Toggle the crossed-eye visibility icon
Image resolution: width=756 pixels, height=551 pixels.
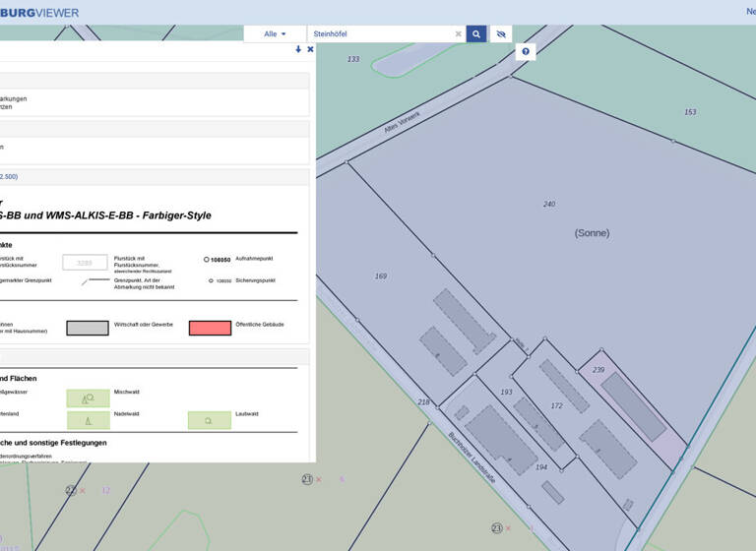[x=501, y=33]
